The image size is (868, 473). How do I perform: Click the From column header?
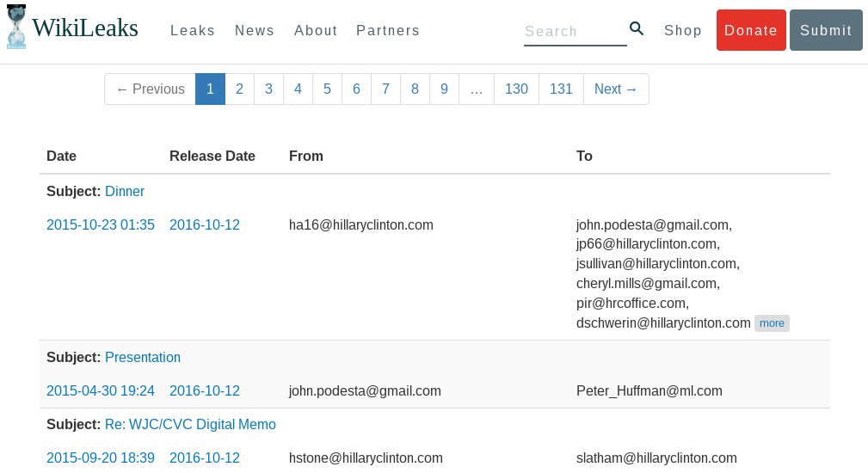(x=306, y=156)
